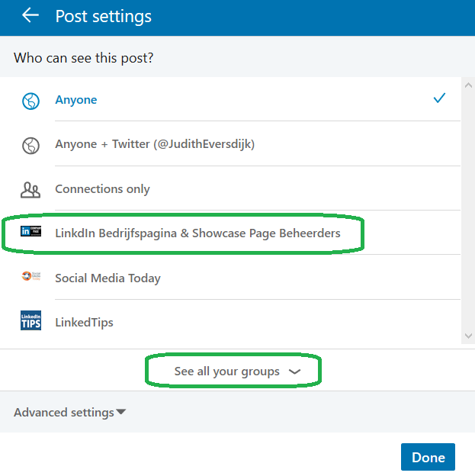Screen dimensions: 475x476
Task: Click the triangle arrow beside Advanced settings
Action: [x=120, y=412]
